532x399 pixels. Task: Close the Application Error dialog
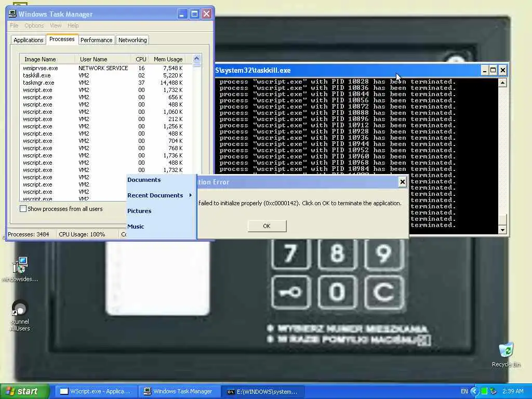tap(403, 182)
